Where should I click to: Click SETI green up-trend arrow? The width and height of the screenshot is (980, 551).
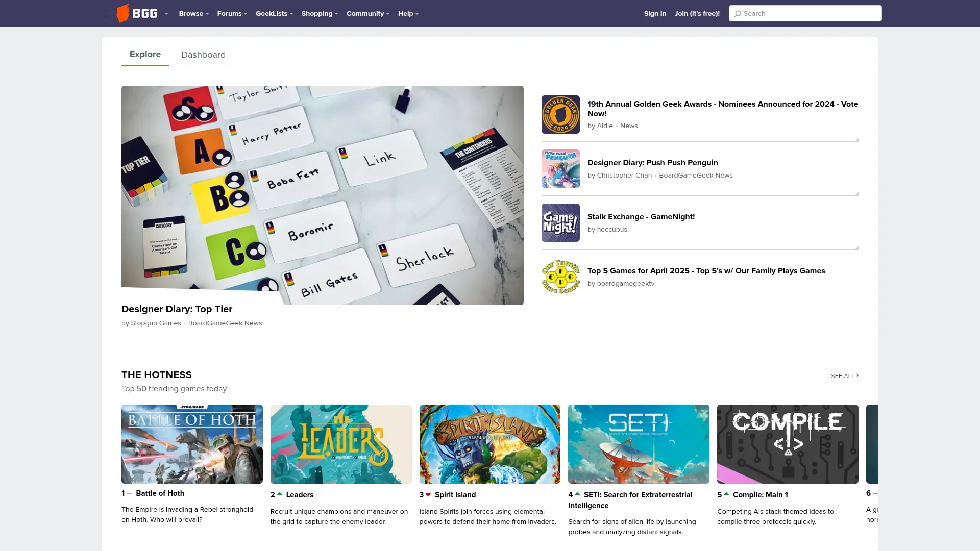coord(577,494)
